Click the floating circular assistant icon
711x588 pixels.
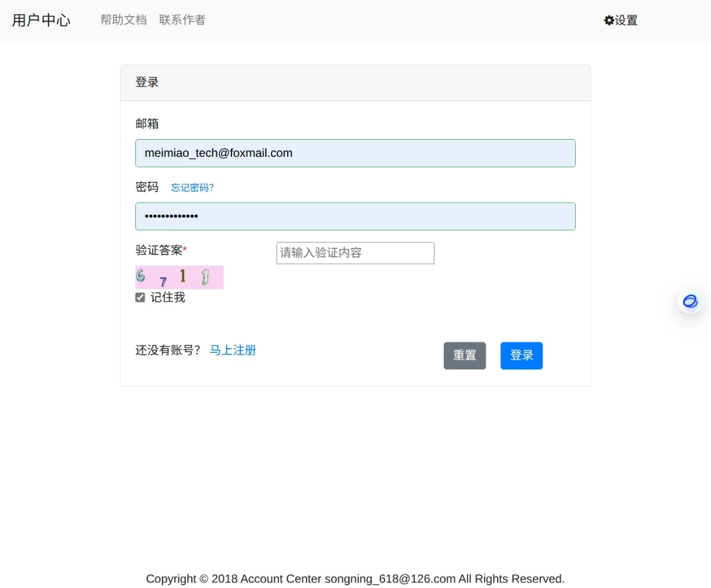[x=689, y=301]
